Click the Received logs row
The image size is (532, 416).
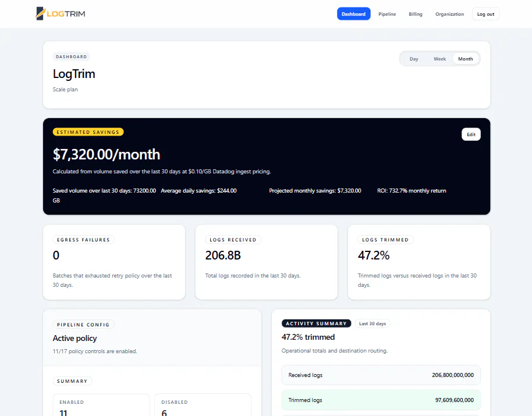click(x=381, y=375)
